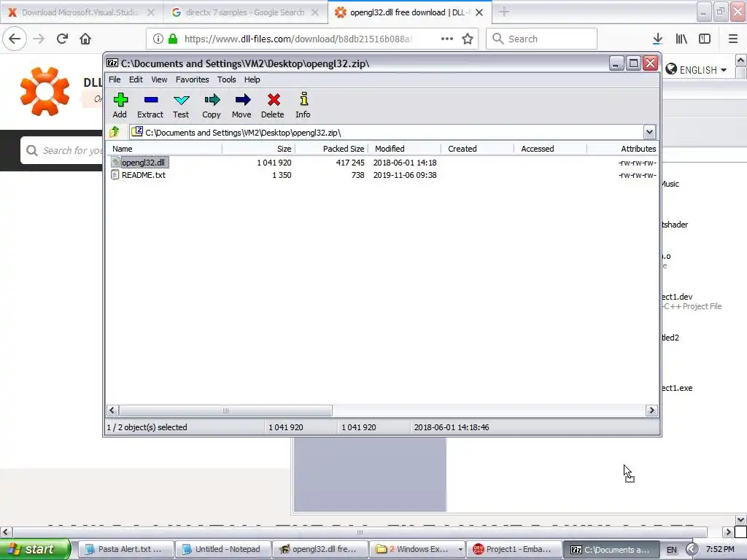
Task: Click the 7-Zip scroll right arrow
Action: click(651, 410)
